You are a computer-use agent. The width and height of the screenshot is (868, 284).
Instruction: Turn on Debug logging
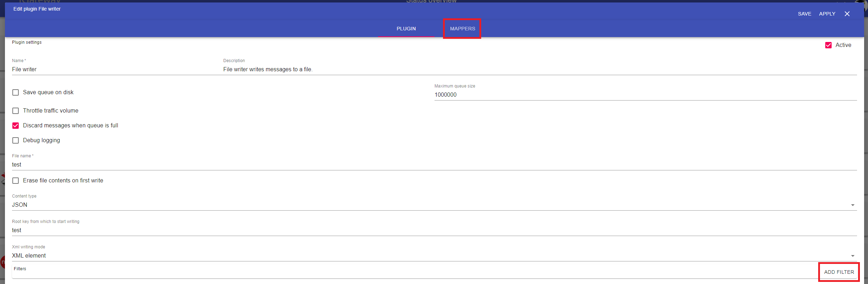[16, 140]
